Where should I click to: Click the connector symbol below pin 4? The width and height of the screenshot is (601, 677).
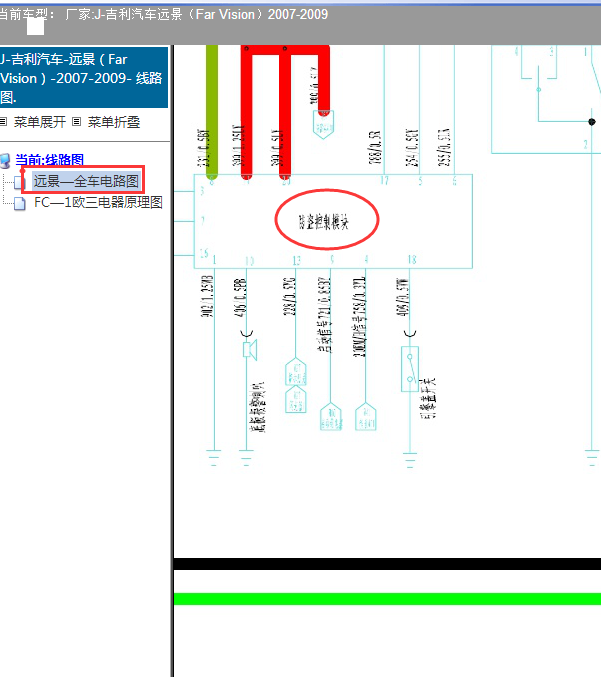366,417
